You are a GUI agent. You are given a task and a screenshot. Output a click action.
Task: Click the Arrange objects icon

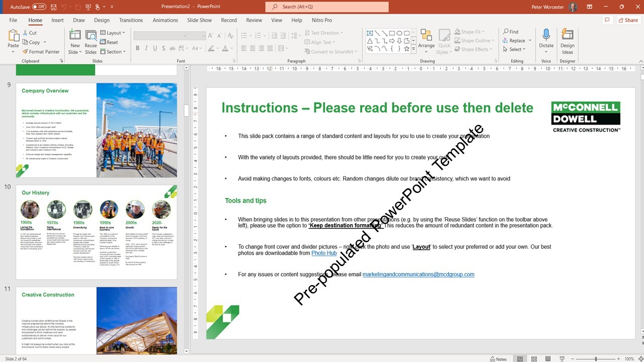pyautogui.click(x=426, y=35)
